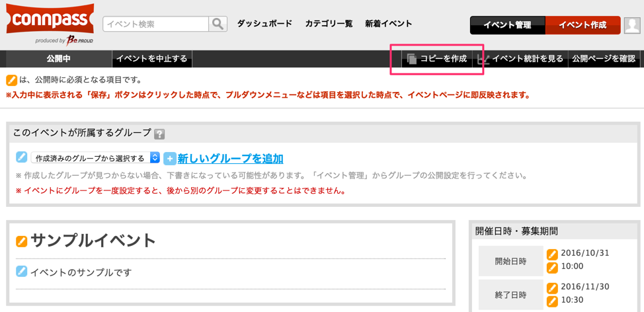Edit title via orange pencil beside サンプルイベント
The image size is (644, 312).
click(x=21, y=241)
